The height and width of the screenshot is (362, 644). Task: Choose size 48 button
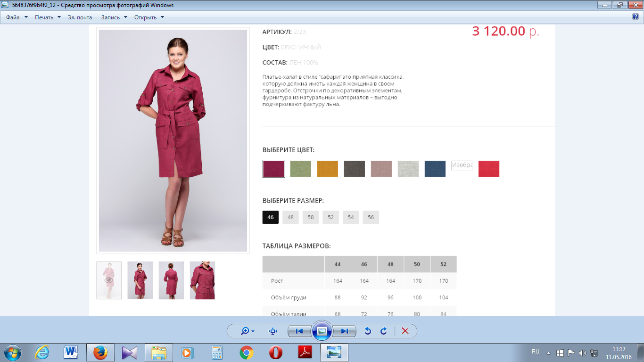[290, 217]
